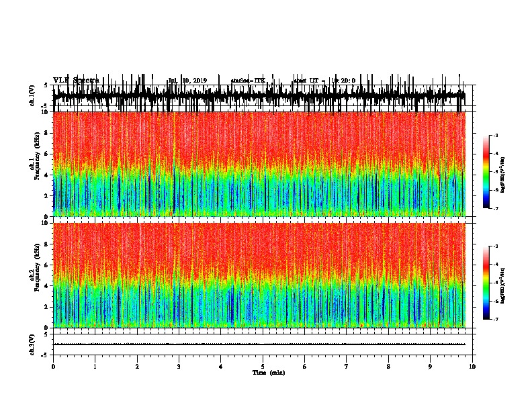Click the "6" kHz tick of ch.1 spectrogram
Image resolution: width=532 pixels, height=411 pixels.
[46, 154]
